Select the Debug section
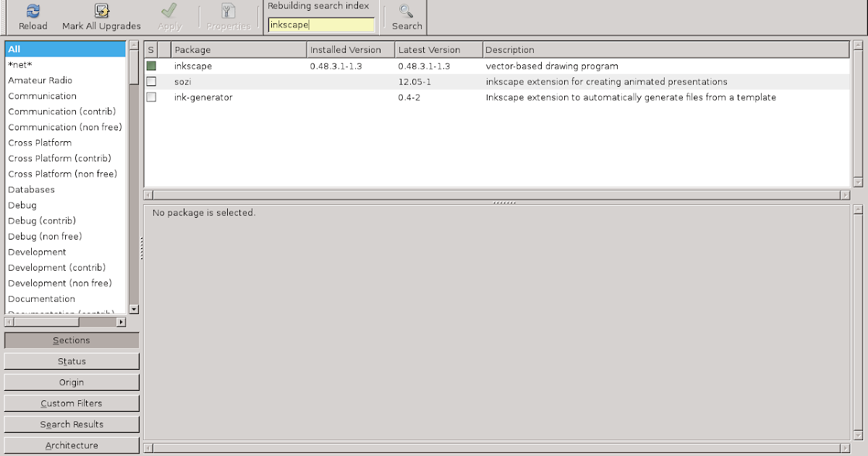868x456 pixels. point(65,206)
